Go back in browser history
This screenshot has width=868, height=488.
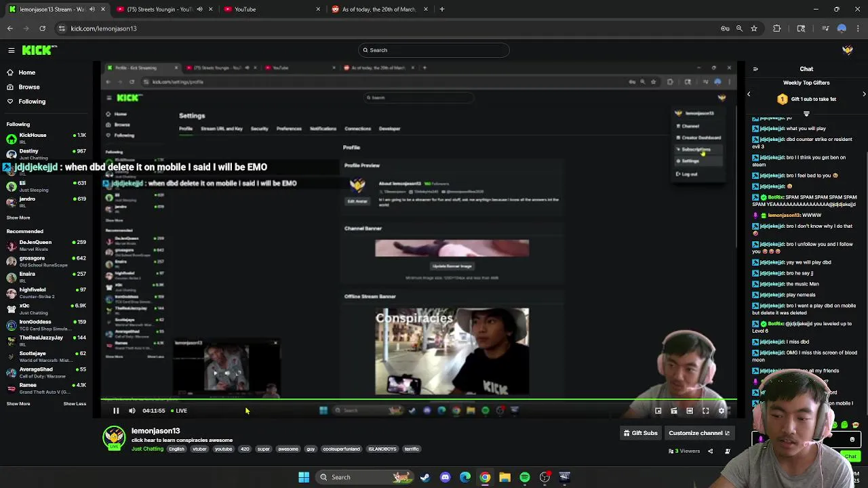point(10,28)
